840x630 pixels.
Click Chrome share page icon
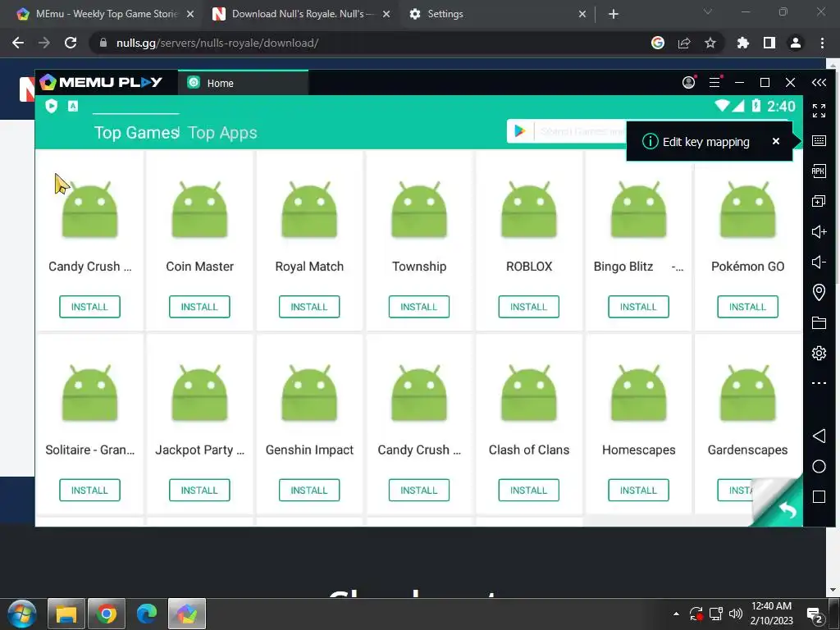click(x=683, y=43)
